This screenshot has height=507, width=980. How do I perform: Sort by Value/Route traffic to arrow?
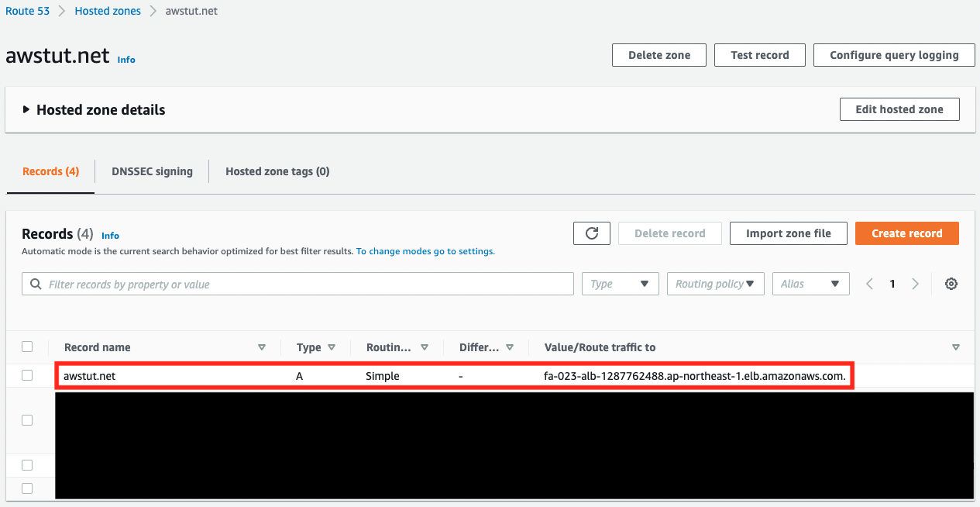pyautogui.click(x=956, y=347)
